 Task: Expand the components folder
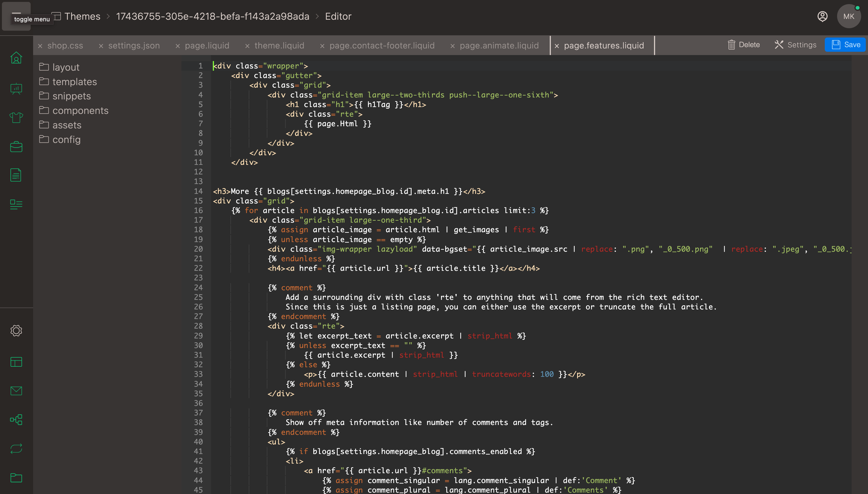tap(81, 110)
